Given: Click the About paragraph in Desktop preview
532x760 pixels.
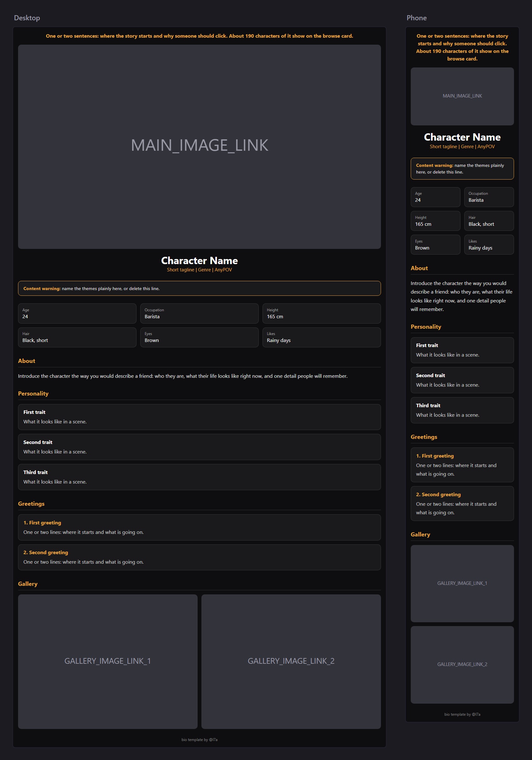Looking at the screenshot, I should pyautogui.click(x=183, y=376).
